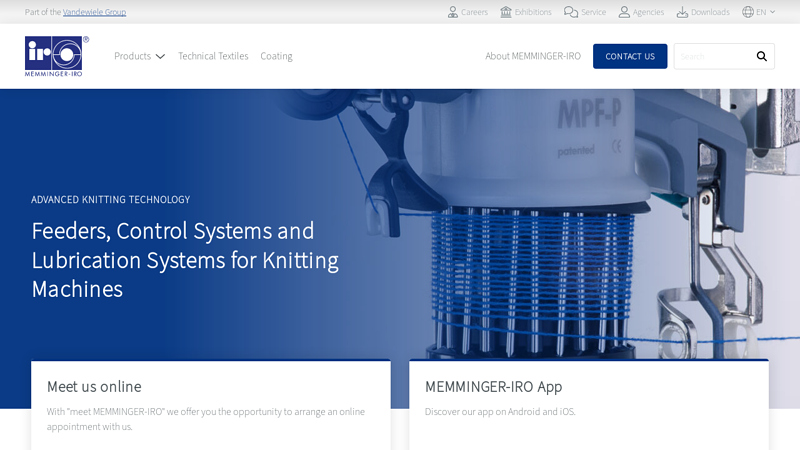Click the 'Feeders, Control Systems and Lubrication Systems' hero headline

(x=185, y=260)
